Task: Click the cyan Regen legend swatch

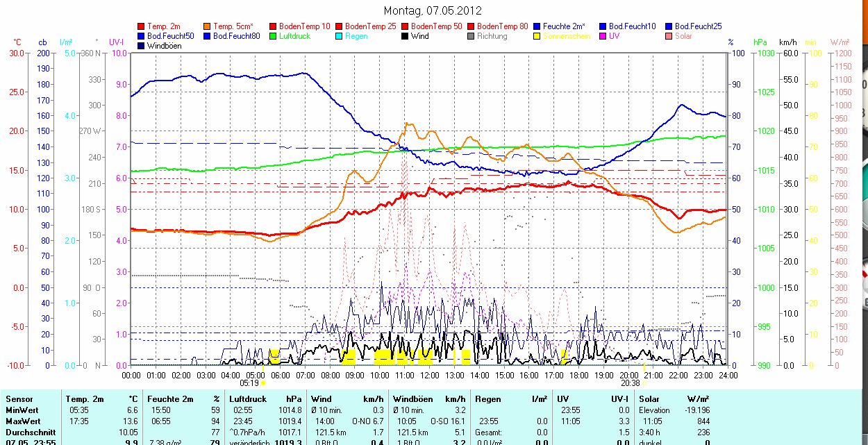Action: point(339,36)
